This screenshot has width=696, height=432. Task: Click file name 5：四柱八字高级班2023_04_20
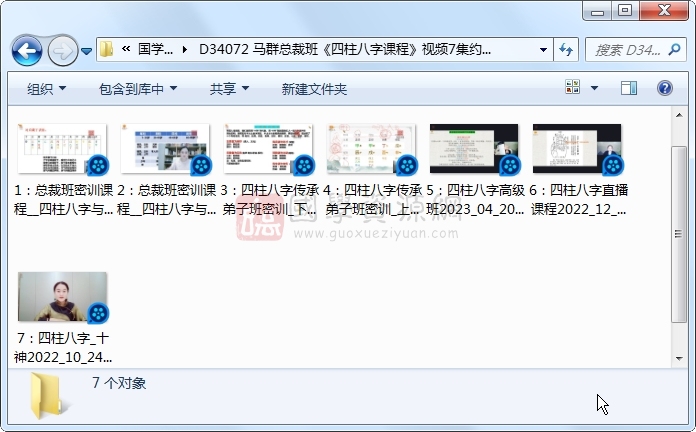[x=475, y=199]
